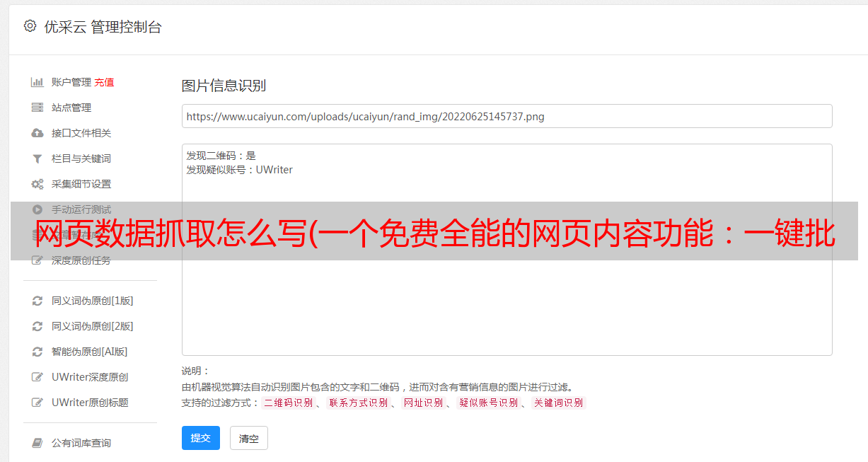Click the filter funnel icon for 栏目与关键词

pos(37,158)
